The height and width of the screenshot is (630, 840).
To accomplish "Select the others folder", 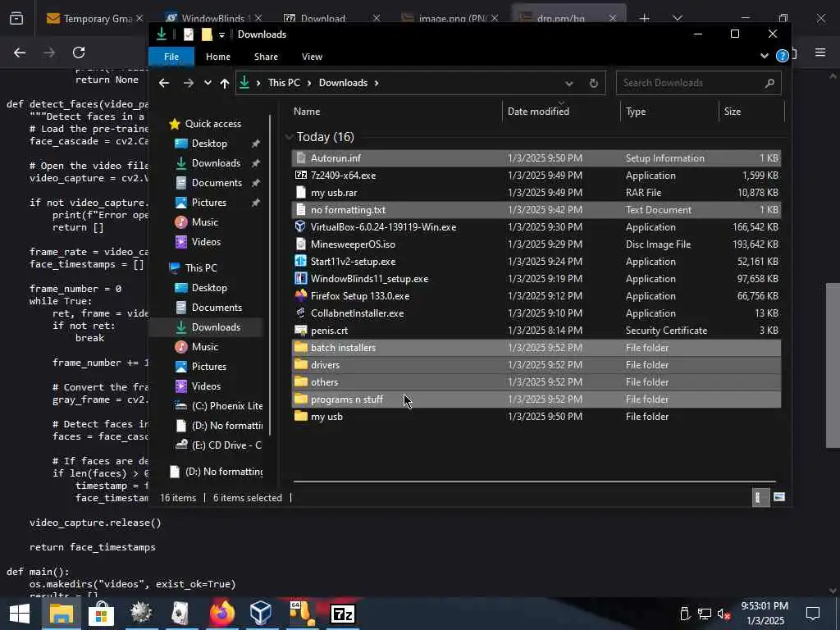I will [x=536, y=382].
